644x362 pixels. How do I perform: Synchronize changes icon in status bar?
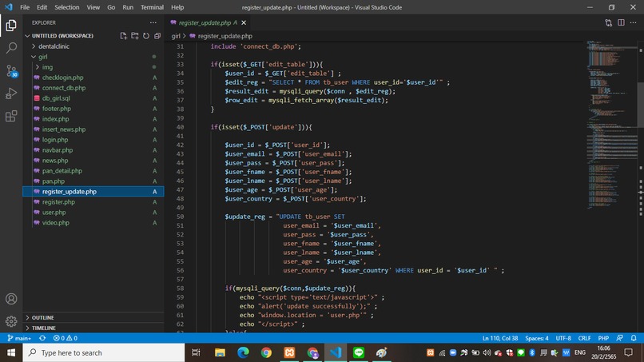[42, 338]
